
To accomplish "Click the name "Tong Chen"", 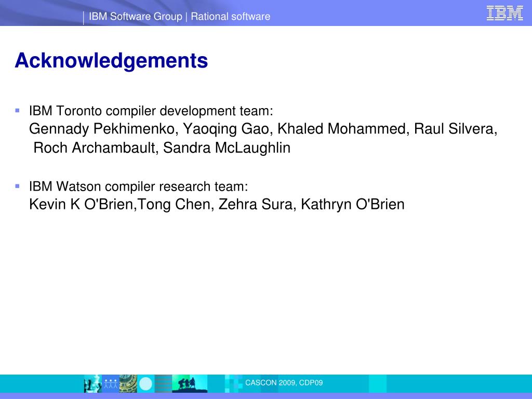I will pyautogui.click(x=174, y=204).
